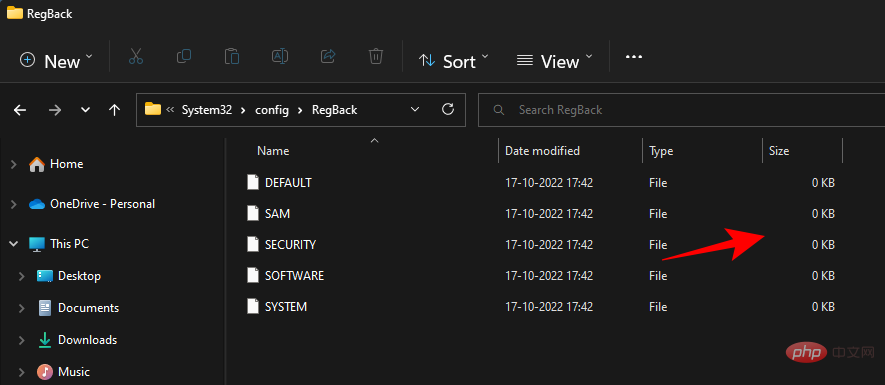Click the Cut scissors icon
The image size is (885, 385).
(136, 56)
